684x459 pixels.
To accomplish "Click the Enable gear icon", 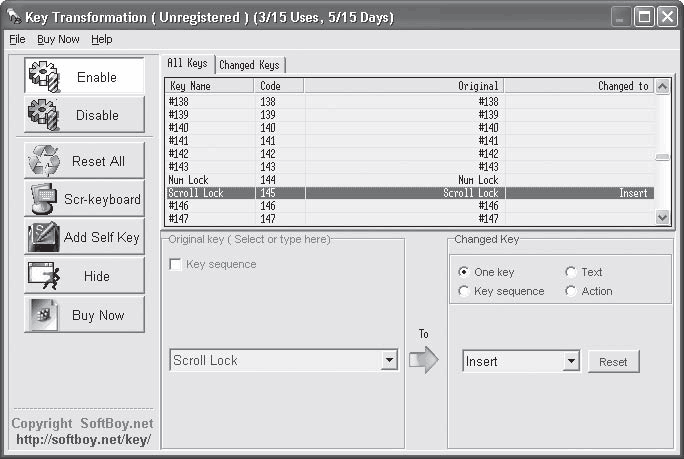I will tap(44, 77).
